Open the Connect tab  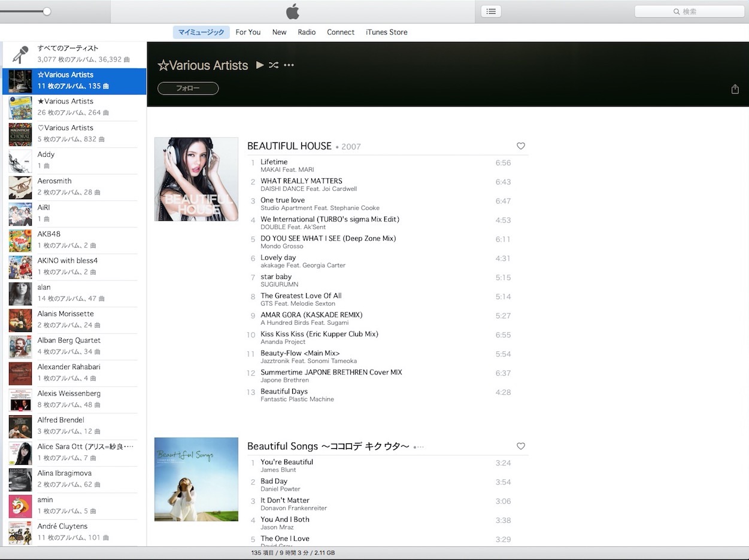pos(341,32)
